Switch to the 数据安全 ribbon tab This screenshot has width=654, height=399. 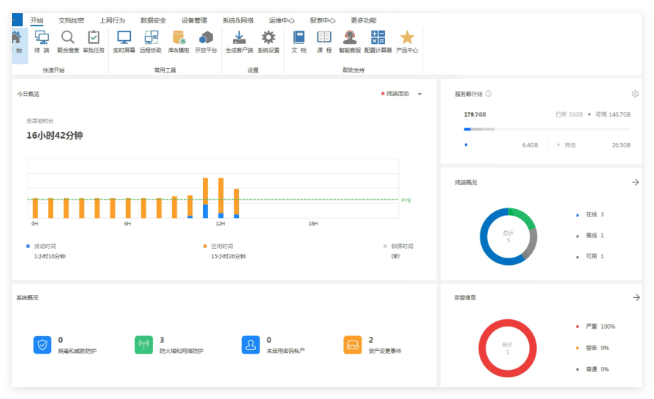pos(153,20)
